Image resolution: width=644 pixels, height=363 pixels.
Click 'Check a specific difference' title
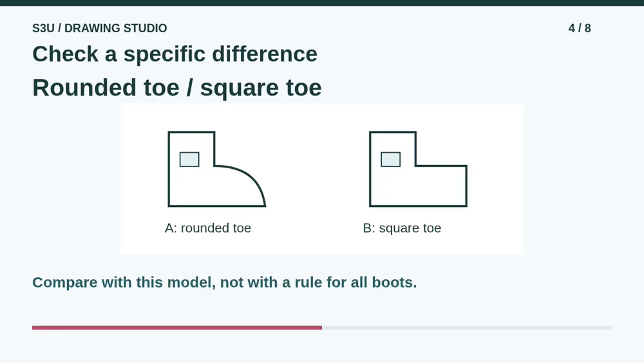click(x=175, y=54)
